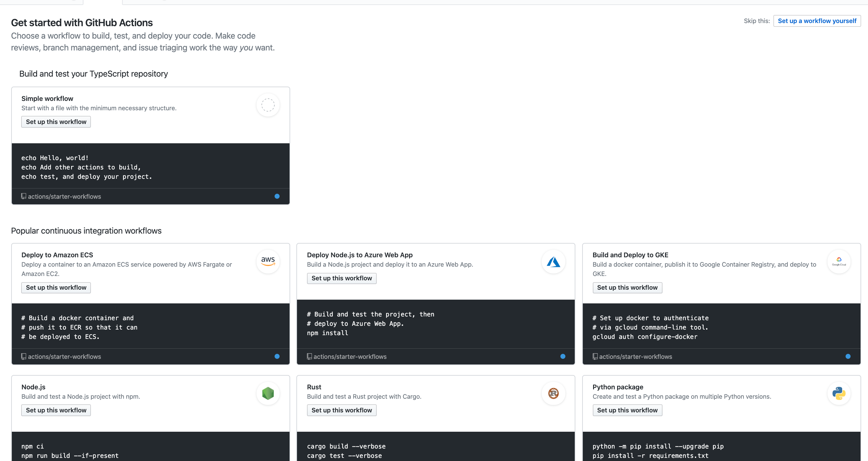This screenshot has height=461, width=868.
Task: Click the Python logo icon
Action: pos(839,393)
